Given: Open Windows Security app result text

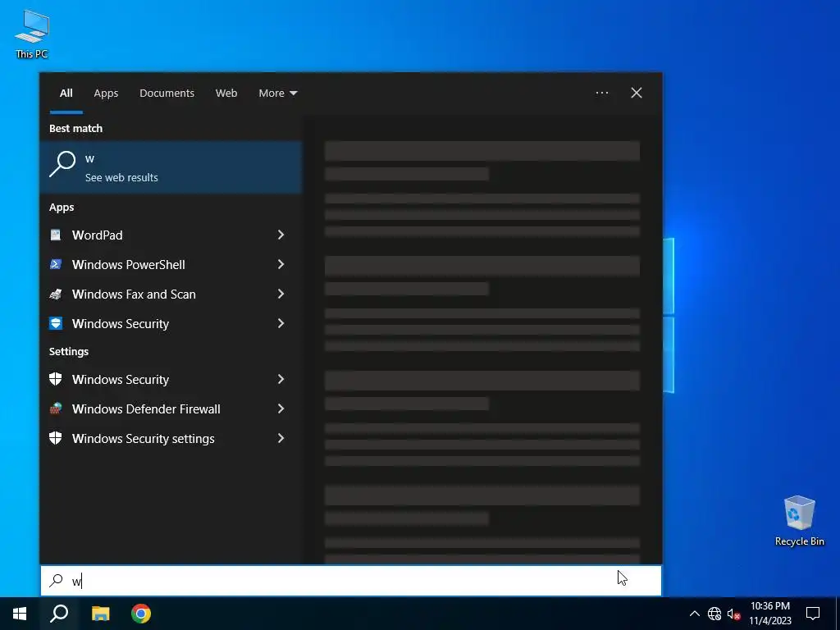Looking at the screenshot, I should tap(121, 323).
